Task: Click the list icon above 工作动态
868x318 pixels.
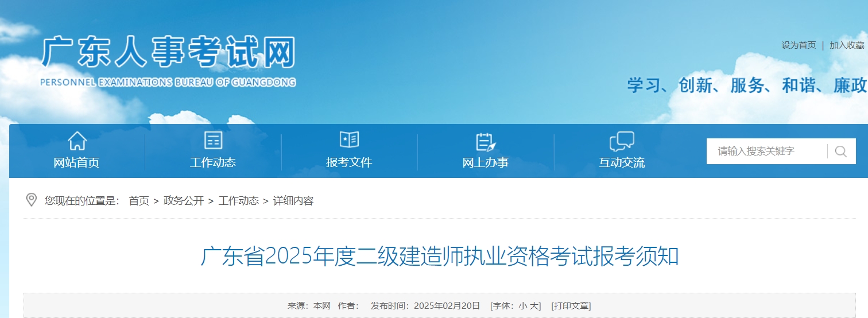Action: 213,140
